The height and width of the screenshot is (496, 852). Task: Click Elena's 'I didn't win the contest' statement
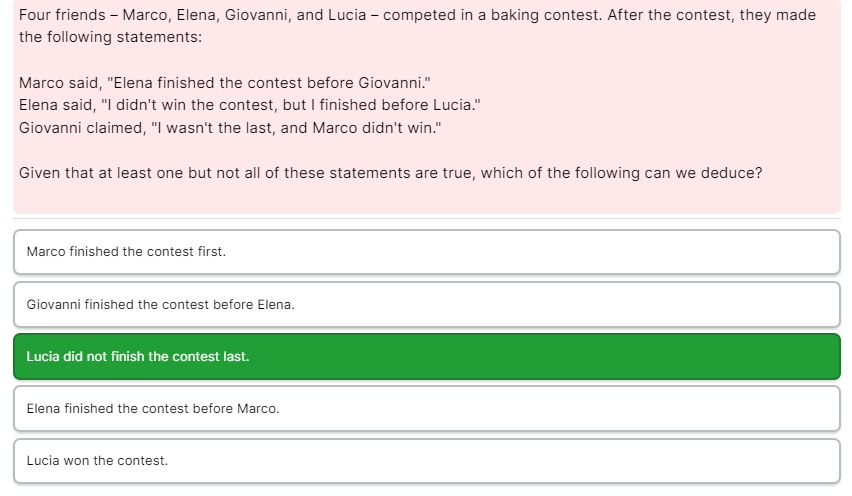pyautogui.click(x=249, y=105)
